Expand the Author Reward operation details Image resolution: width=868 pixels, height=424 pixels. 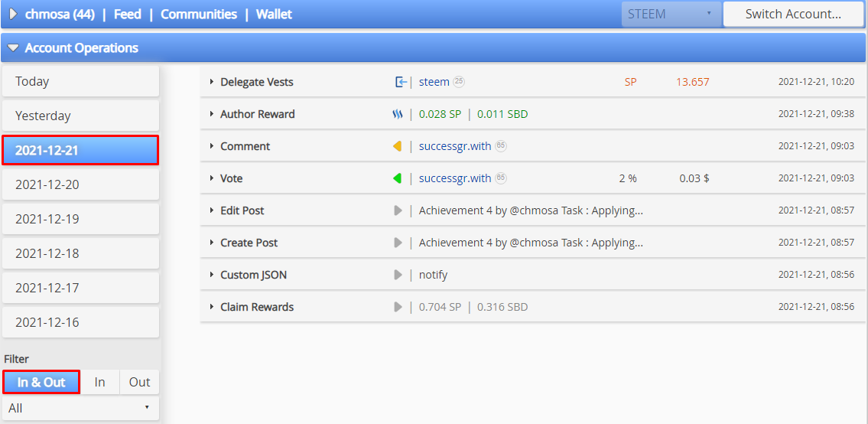(212, 114)
